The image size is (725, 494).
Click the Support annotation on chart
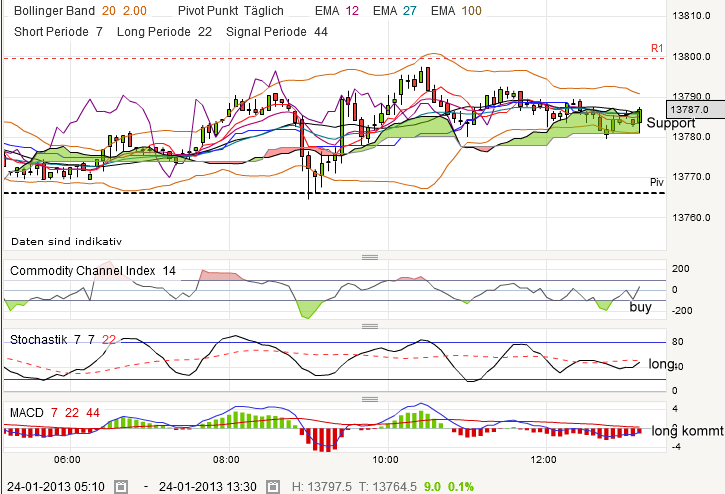[670, 123]
